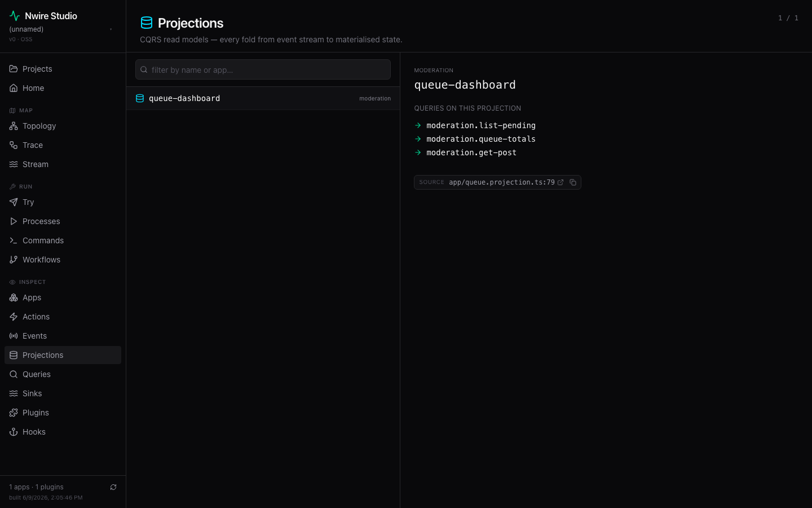The width and height of the screenshot is (812, 508).
Task: Open the Hooks anchor icon
Action: click(x=14, y=432)
